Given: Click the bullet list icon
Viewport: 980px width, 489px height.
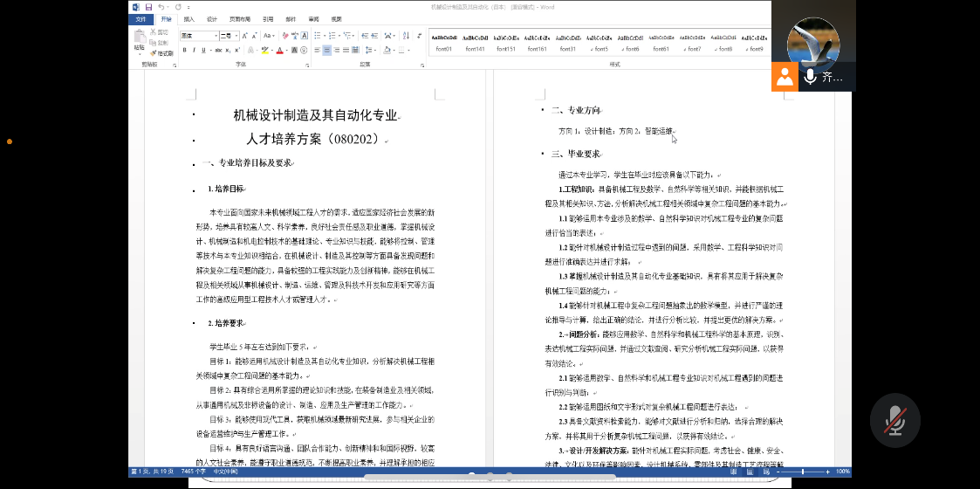Looking at the screenshot, I should pyautogui.click(x=317, y=36).
